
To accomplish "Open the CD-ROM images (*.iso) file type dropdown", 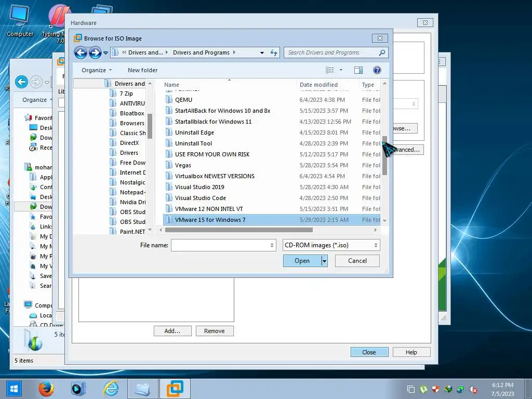I will pos(331,245).
